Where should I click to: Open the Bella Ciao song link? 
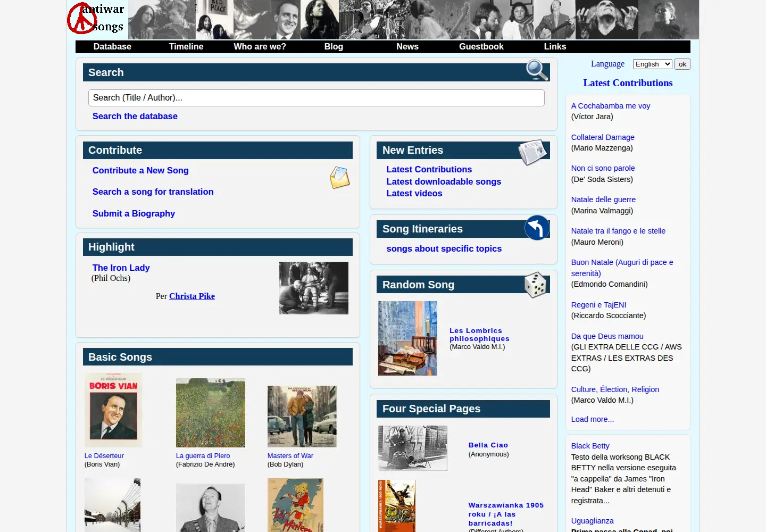tap(488, 445)
